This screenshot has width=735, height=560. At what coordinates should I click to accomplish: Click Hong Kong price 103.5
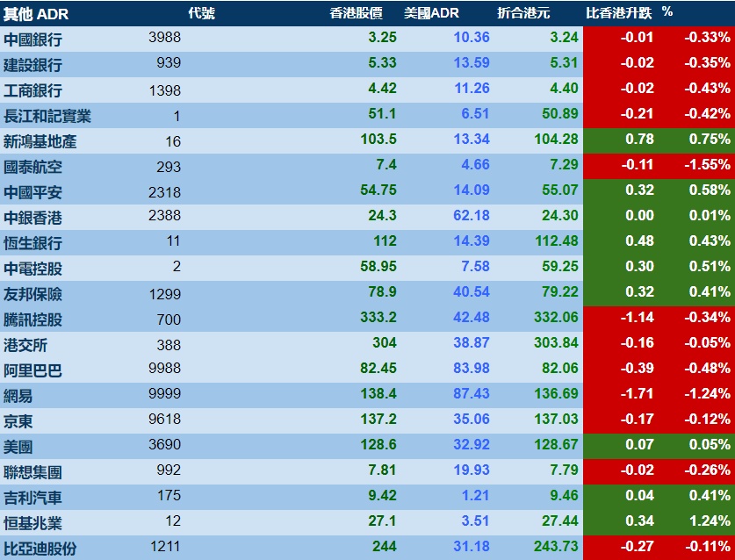pyautogui.click(x=378, y=140)
